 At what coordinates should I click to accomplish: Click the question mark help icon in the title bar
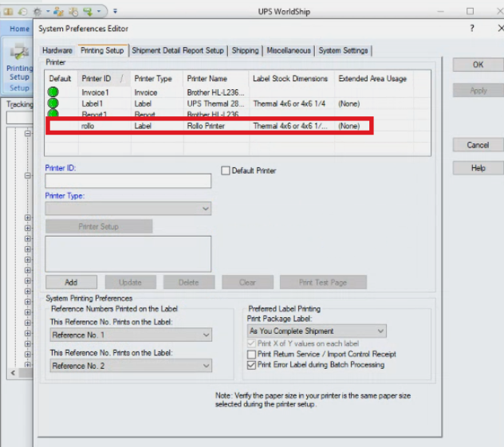(472, 28)
